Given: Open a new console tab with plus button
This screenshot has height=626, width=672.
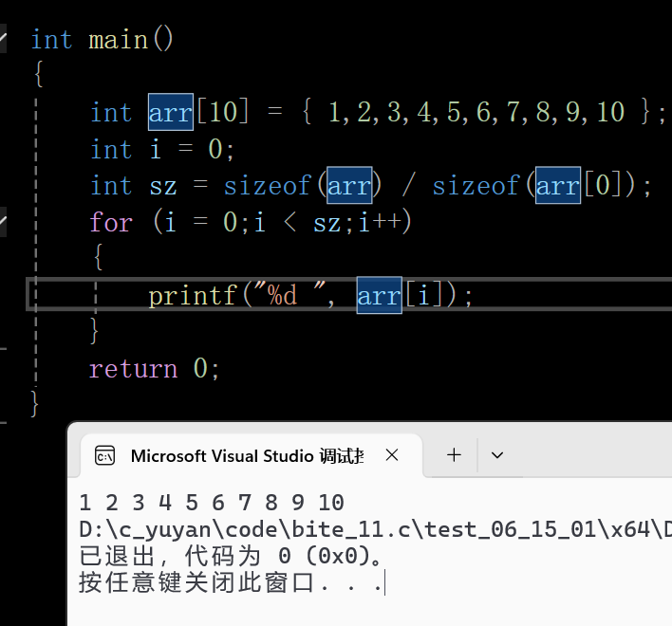Looking at the screenshot, I should [454, 454].
